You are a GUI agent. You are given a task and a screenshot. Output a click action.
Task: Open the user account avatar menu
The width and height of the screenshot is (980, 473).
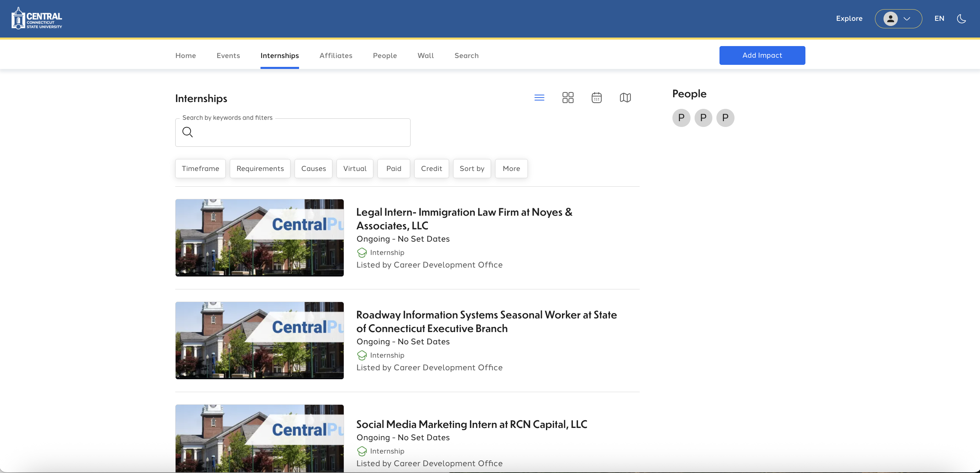coord(898,19)
